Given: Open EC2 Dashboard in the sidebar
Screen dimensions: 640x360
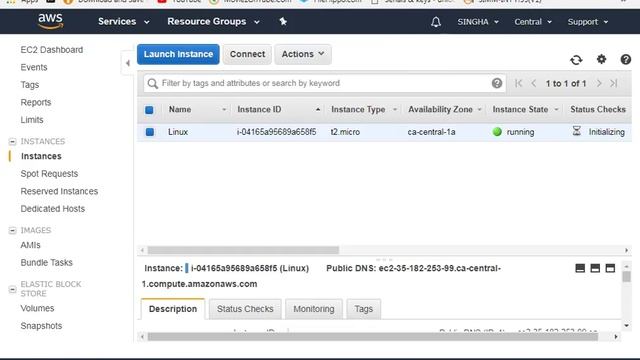Looking at the screenshot, I should [52, 50].
